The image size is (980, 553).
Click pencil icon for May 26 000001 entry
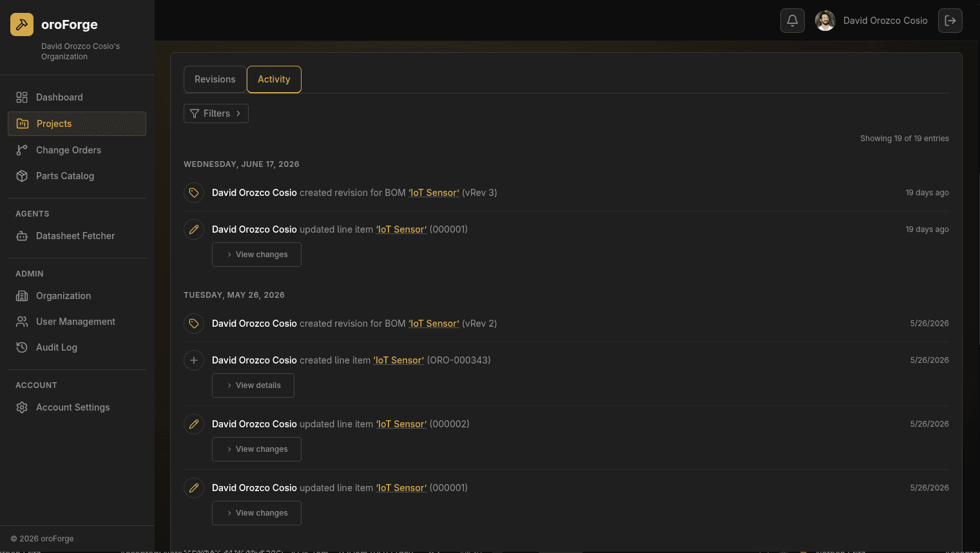194,488
